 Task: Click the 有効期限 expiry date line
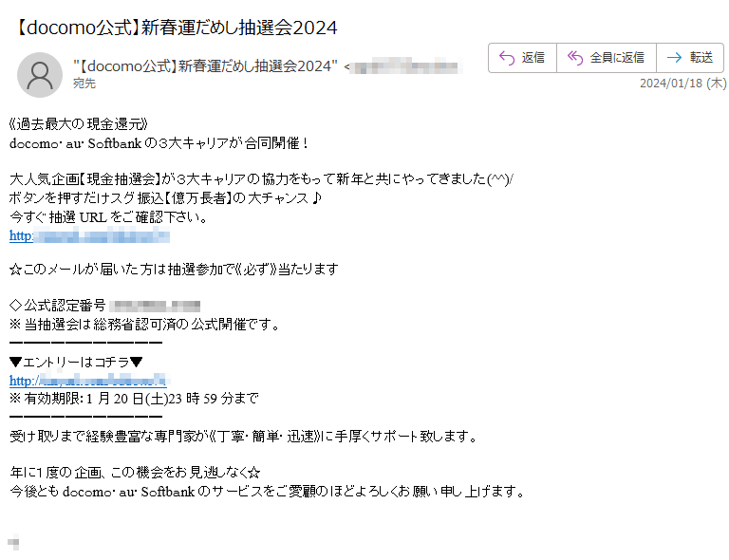click(134, 399)
